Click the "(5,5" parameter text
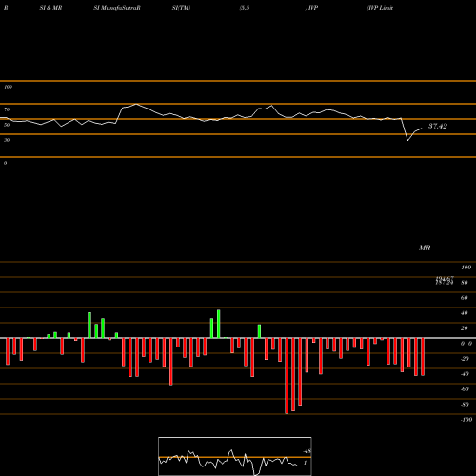Screen dimensions: 476x476 tap(245, 8)
